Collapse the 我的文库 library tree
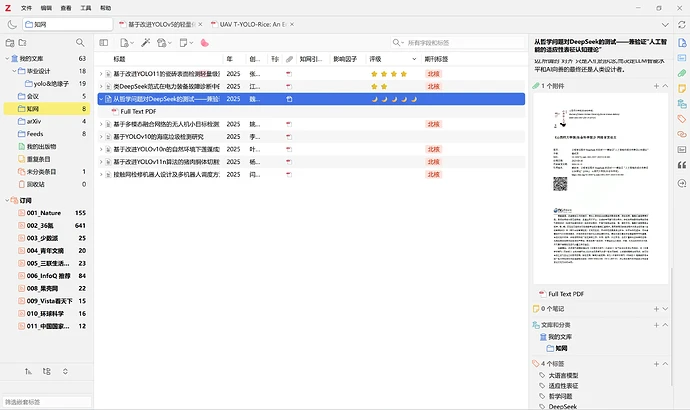Screen dimensions: 690x410 click(7, 59)
